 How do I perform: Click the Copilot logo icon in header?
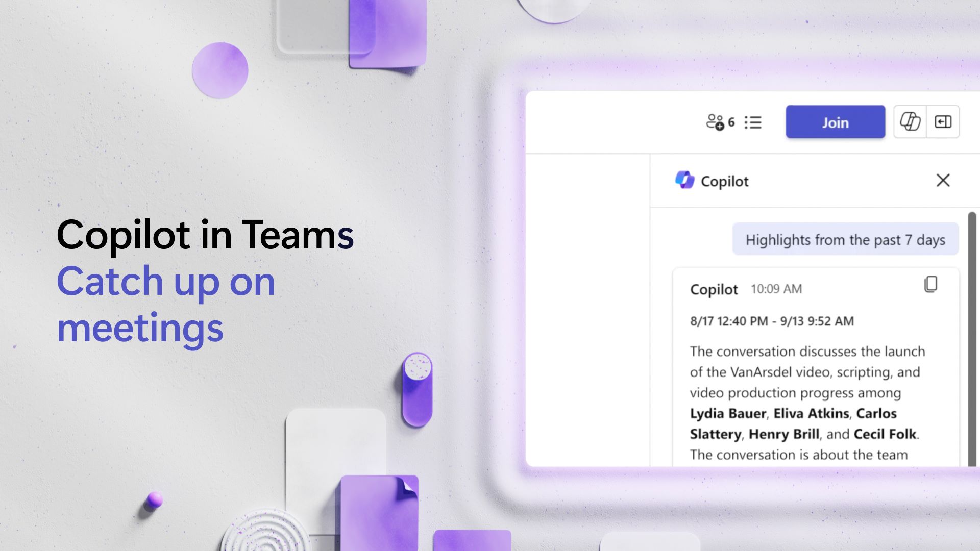tap(683, 180)
